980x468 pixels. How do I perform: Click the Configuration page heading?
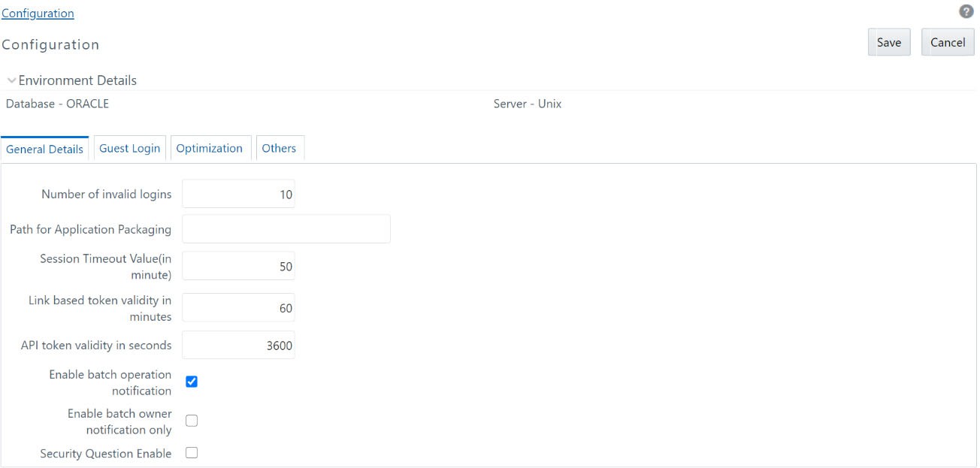50,44
